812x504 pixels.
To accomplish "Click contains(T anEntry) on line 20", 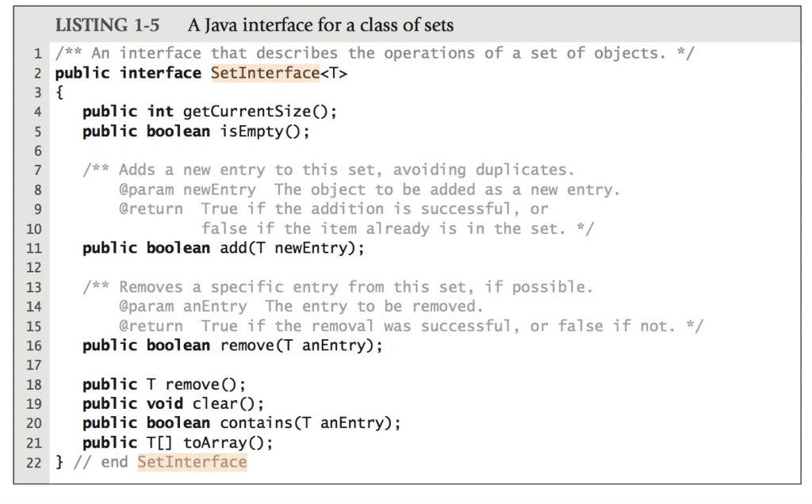I will (310, 423).
